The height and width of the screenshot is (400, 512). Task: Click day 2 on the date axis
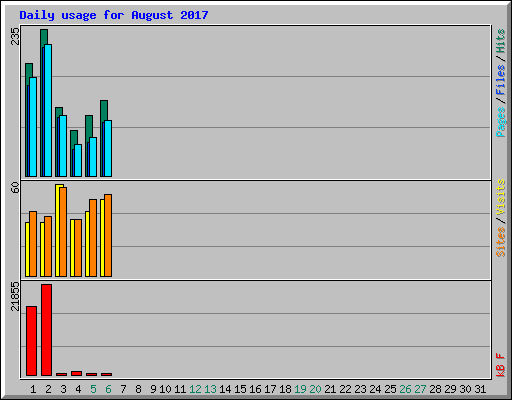pyautogui.click(x=48, y=389)
